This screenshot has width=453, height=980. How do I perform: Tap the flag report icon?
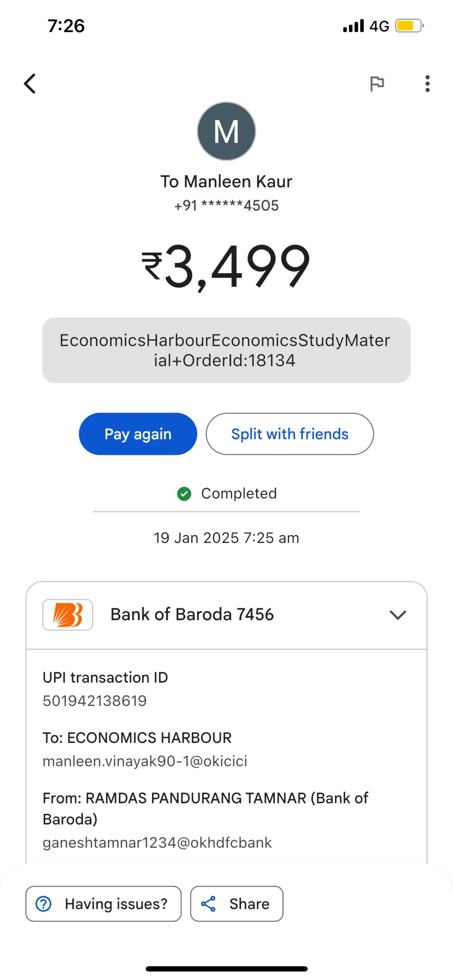[377, 83]
